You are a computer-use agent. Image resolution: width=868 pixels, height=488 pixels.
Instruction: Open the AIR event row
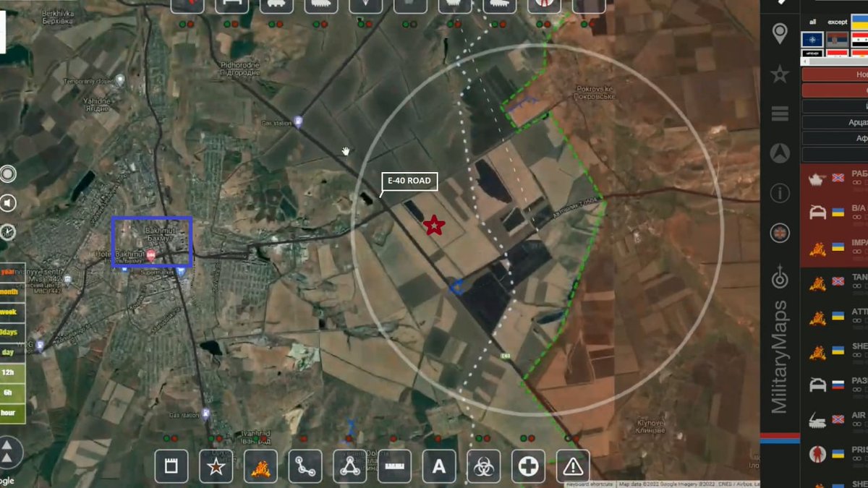pyautogui.click(x=834, y=421)
